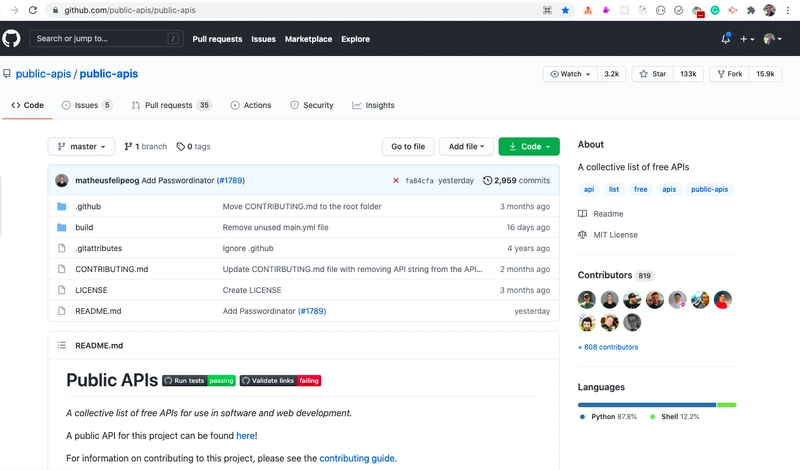Click matheusfelipeog commit author avatar
The width and height of the screenshot is (800, 470).
[x=62, y=181]
